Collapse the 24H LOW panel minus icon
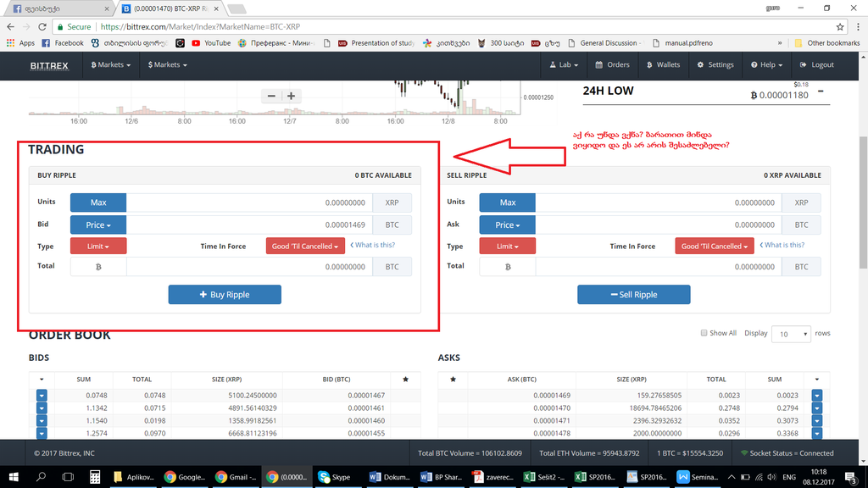This screenshot has height=488, width=868. (x=821, y=91)
